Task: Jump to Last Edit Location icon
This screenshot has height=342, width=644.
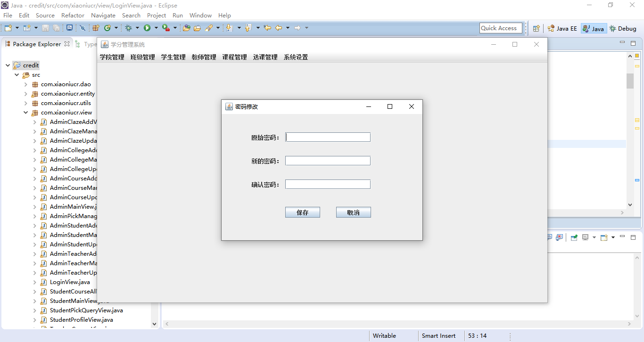Action: click(x=267, y=28)
